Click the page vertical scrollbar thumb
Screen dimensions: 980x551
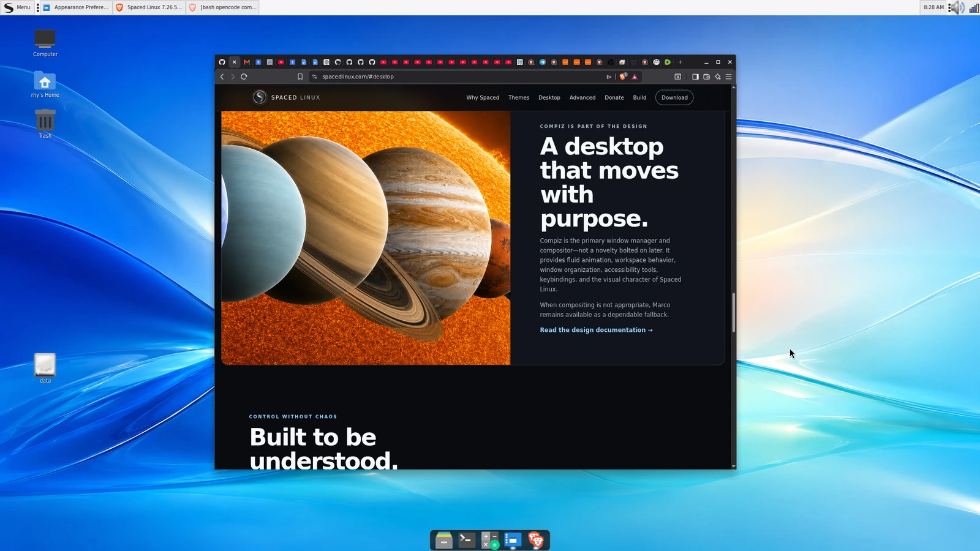[733, 312]
